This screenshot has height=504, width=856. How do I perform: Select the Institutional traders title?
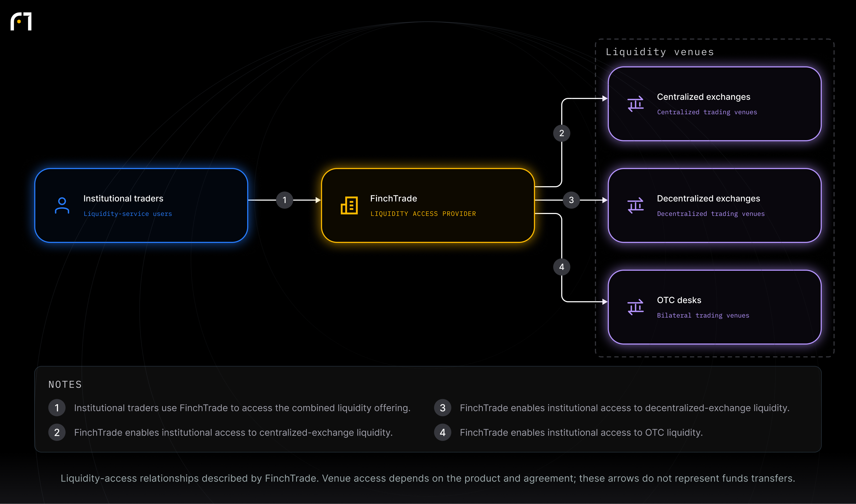point(123,198)
